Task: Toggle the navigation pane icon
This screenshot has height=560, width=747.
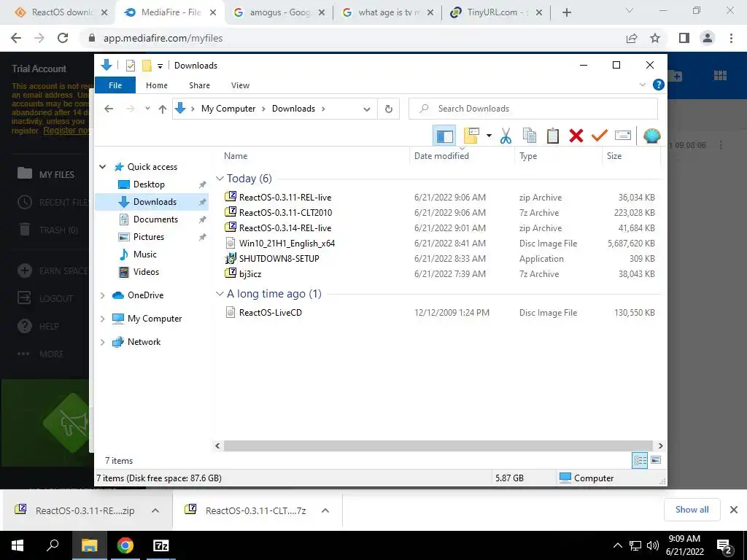Action: 444,136
